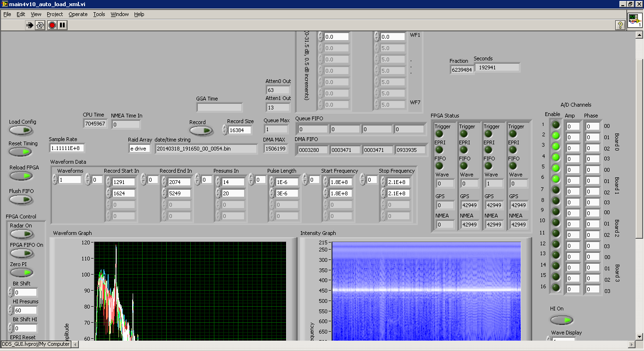Click the Run Continuously toolbar button
The height and width of the screenshot is (351, 644).
pyautogui.click(x=41, y=25)
